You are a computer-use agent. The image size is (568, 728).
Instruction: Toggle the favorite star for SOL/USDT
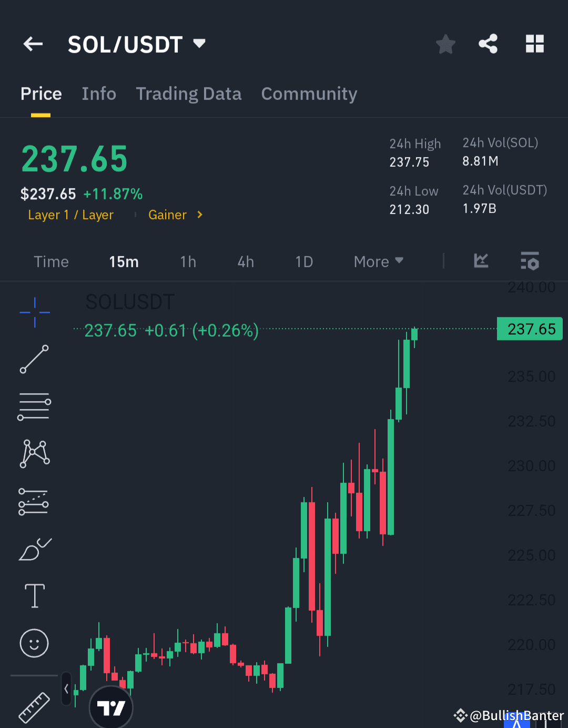point(445,44)
